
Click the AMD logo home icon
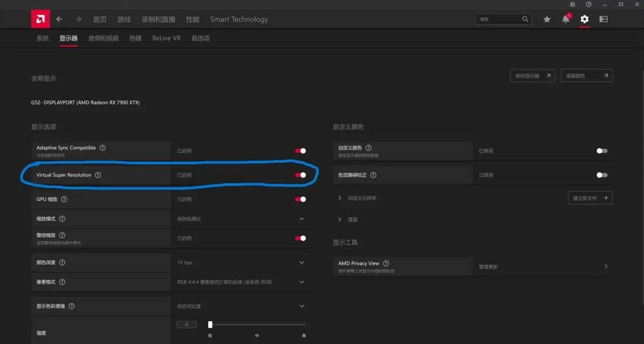[x=40, y=19]
